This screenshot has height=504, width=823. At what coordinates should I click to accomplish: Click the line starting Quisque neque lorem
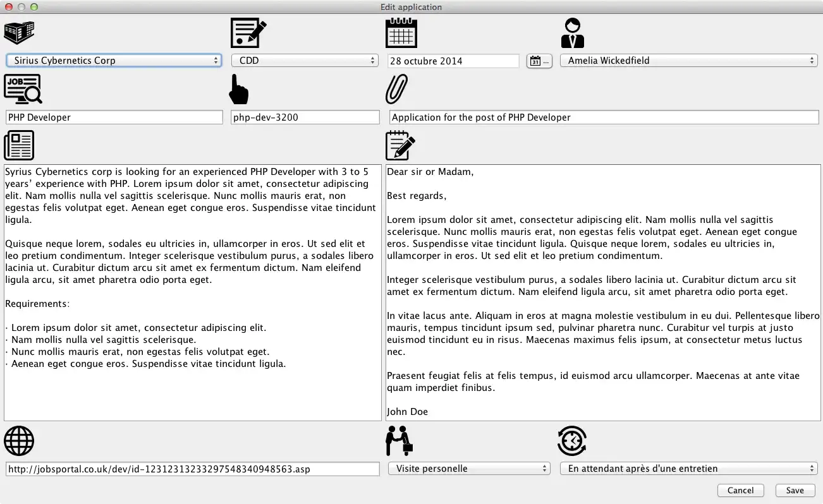pos(185,244)
